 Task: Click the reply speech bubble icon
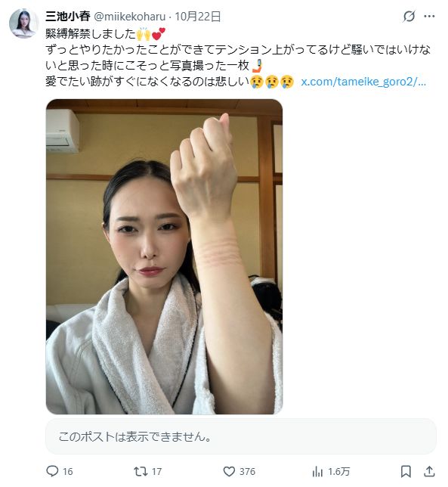point(52,471)
